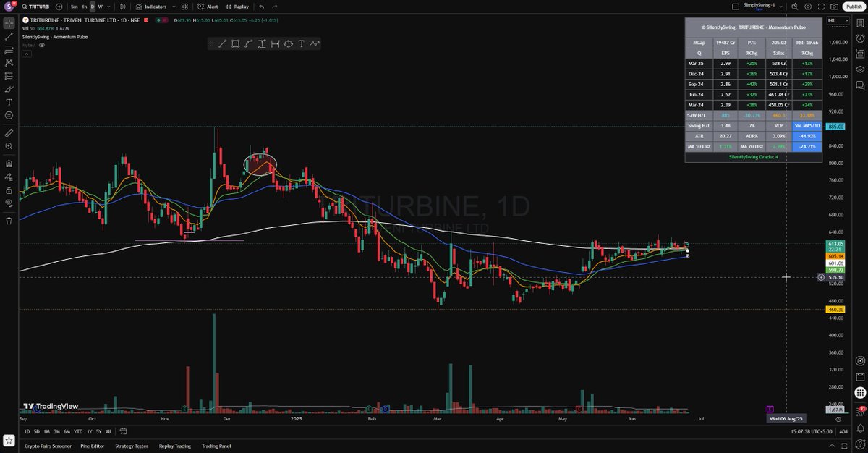This screenshot has width=868, height=453.
Task: Switch to the 1h interval
Action: pos(84,7)
